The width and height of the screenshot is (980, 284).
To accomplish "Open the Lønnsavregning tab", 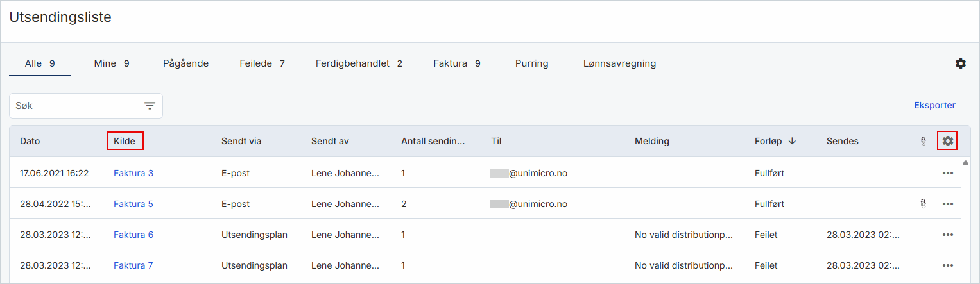I will [619, 63].
